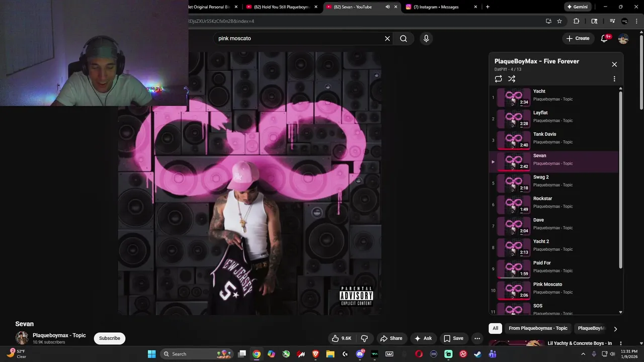Mute the Sevan YouTube tab audio
Screen dimensions: 644x362
coord(387,7)
